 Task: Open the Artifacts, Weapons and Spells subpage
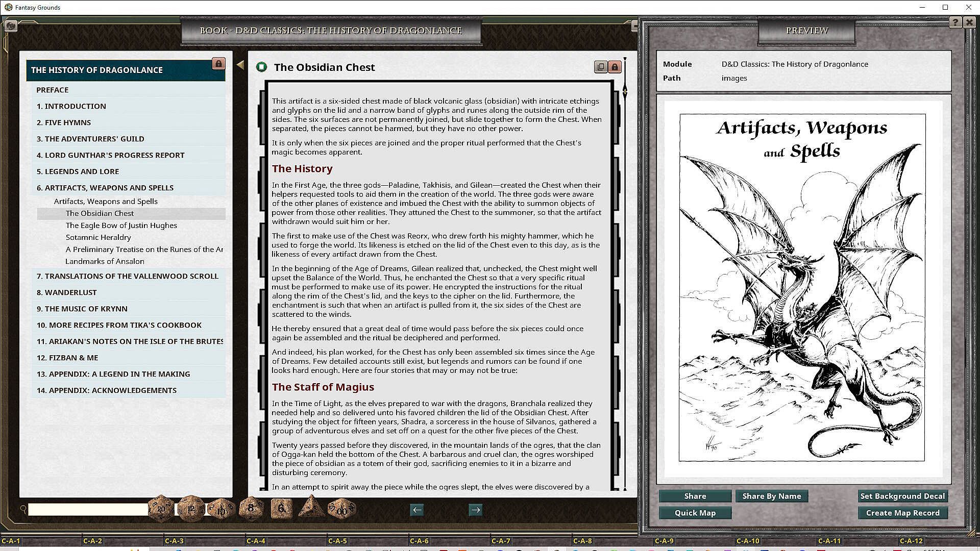(x=106, y=202)
